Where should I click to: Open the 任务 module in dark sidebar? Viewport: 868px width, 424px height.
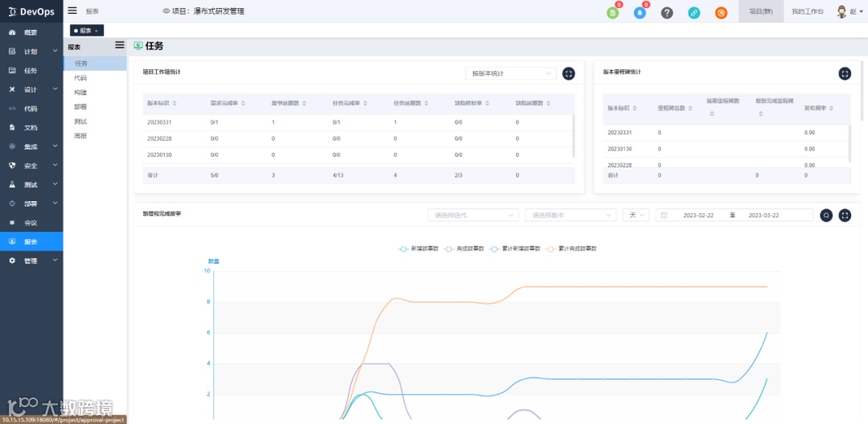coord(31,70)
